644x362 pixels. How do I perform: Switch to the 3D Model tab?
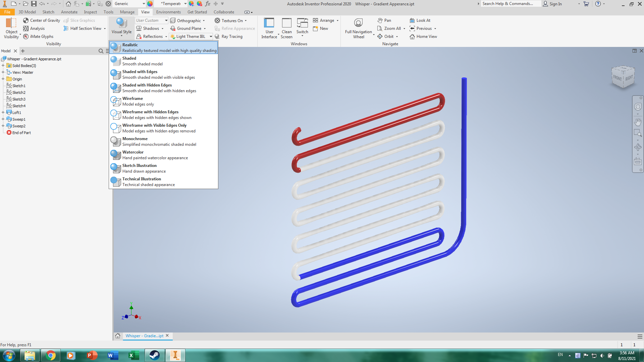(27, 12)
